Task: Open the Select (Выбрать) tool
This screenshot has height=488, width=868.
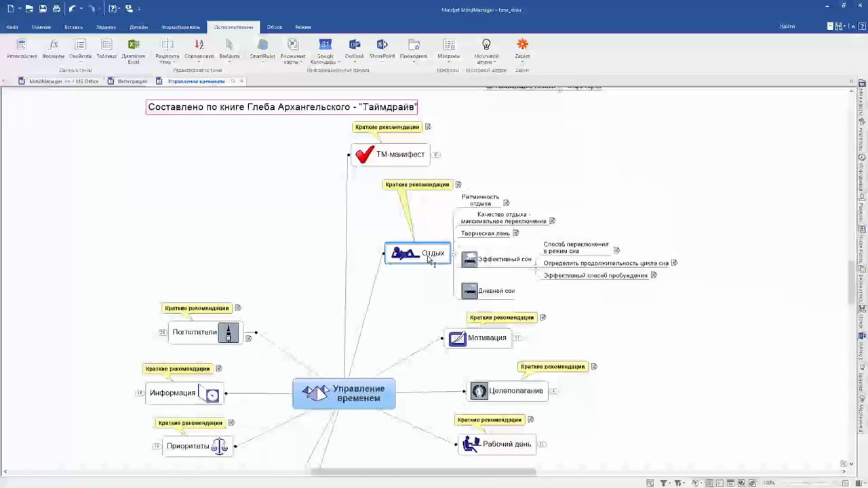Action: point(229,49)
